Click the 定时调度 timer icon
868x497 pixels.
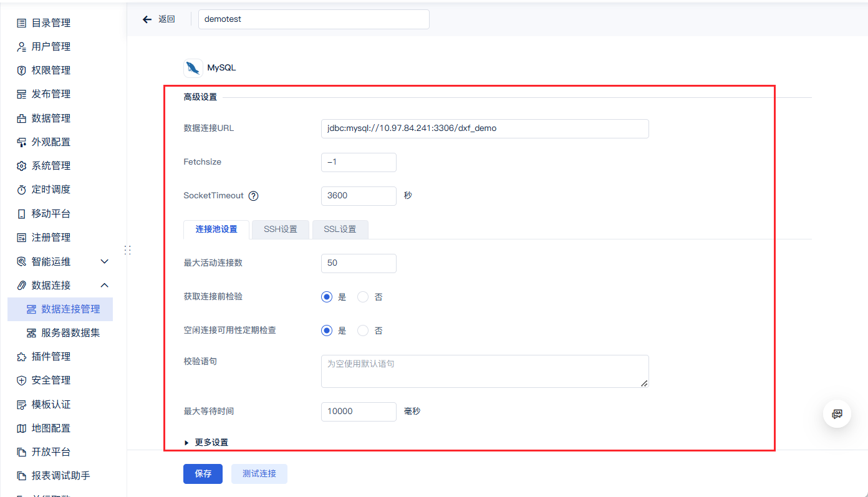[21, 190]
